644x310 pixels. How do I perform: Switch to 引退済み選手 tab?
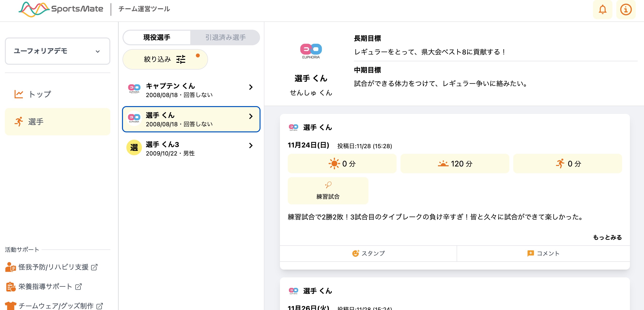[225, 37]
